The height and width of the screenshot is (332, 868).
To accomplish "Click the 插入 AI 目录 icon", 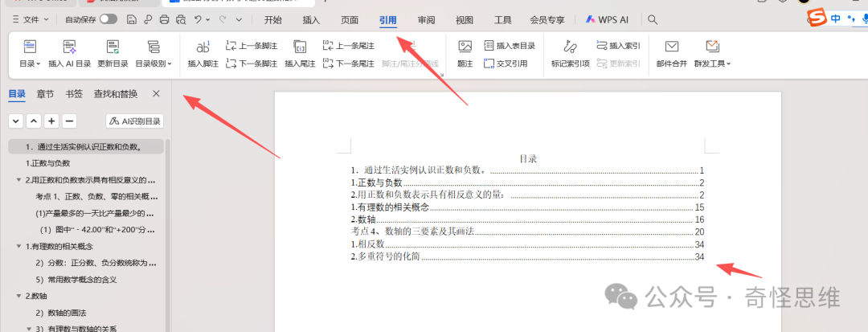I will click(70, 47).
